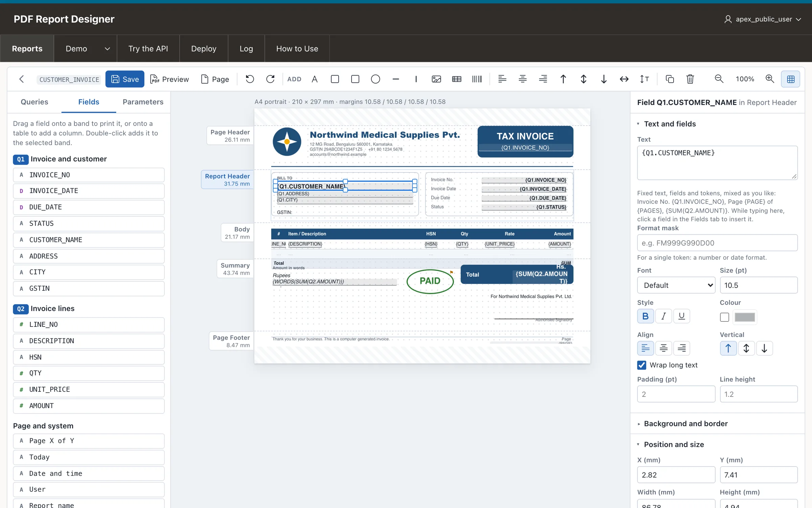Click the Format mask input
The height and width of the screenshot is (508, 812).
click(x=717, y=243)
